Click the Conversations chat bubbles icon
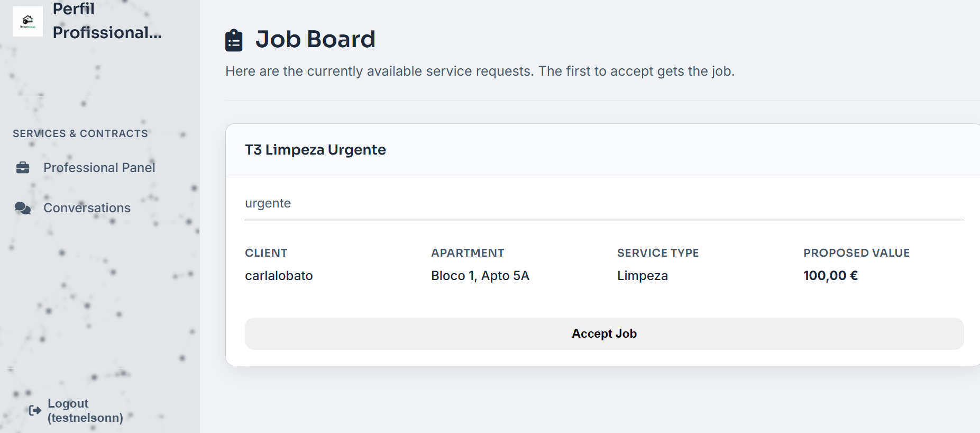 [x=23, y=208]
